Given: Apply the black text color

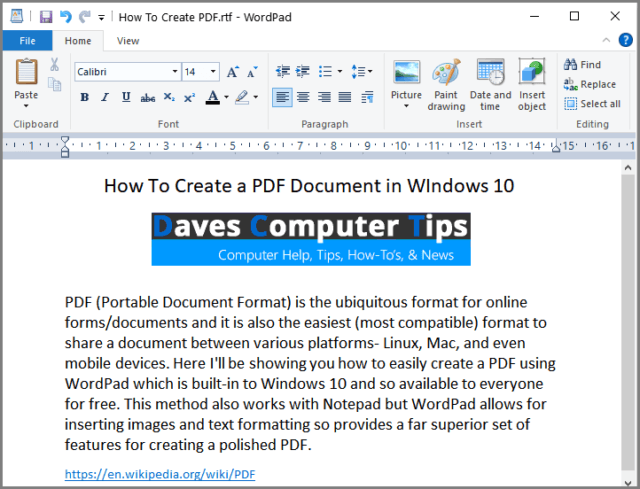Looking at the screenshot, I should [x=213, y=97].
